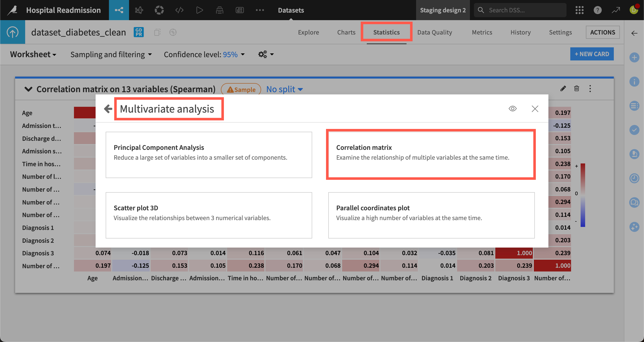Open the applications grid menu icon
This screenshot has width=644, height=342.
point(579,10)
